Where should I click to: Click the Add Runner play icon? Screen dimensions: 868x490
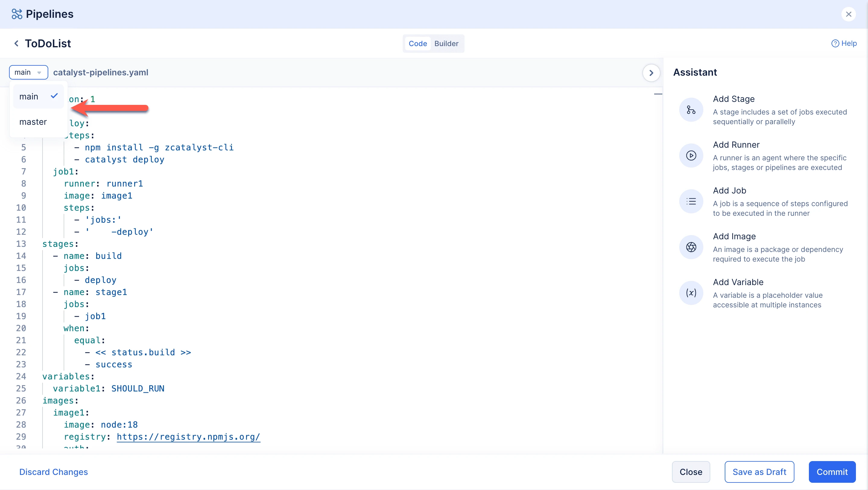click(691, 155)
